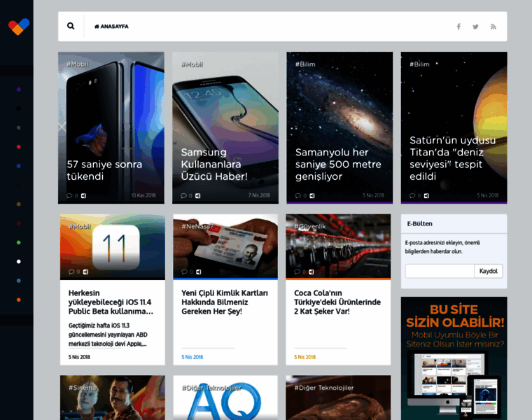Open the Facebook icon in header
The width and height of the screenshot is (532, 420).
point(458,27)
